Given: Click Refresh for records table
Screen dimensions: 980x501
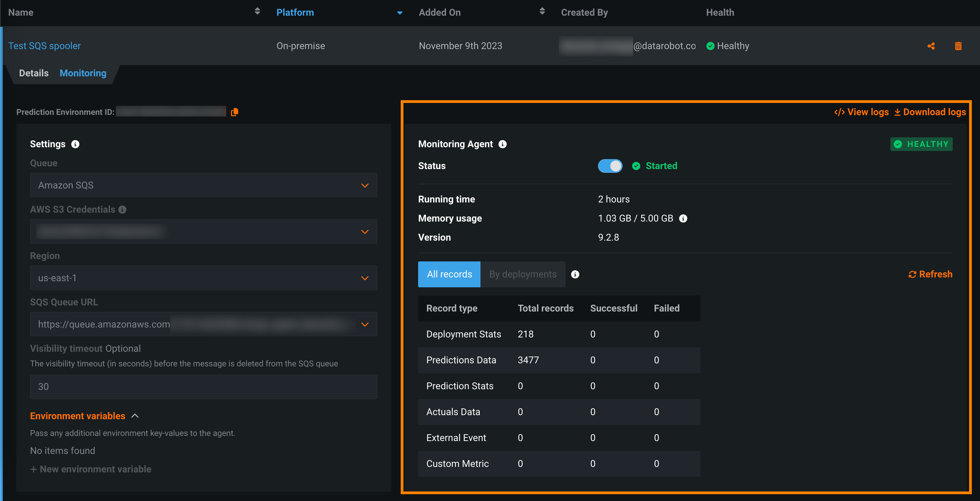Looking at the screenshot, I should click(x=930, y=274).
